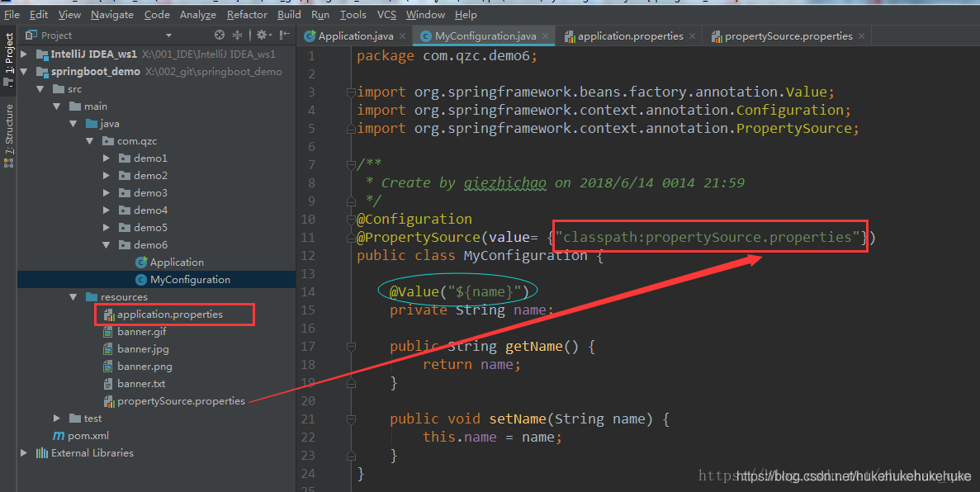The width and height of the screenshot is (980, 492).
Task: Open the Build menu
Action: (289, 14)
